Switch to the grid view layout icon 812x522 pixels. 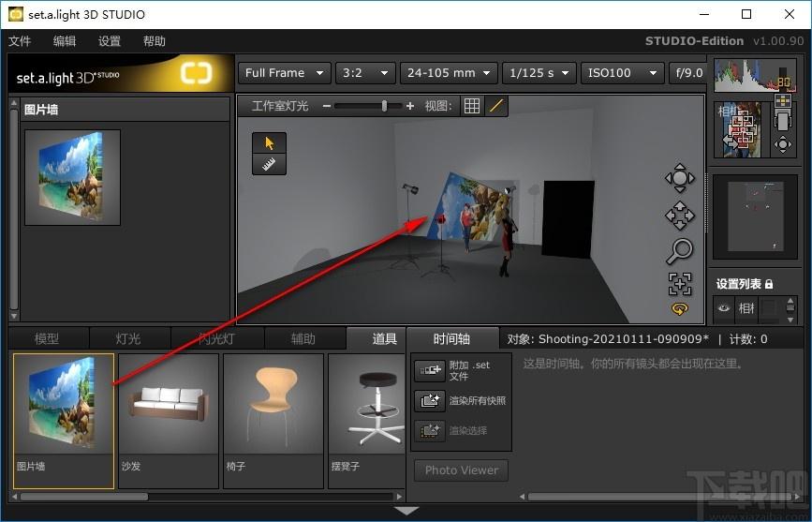[471, 106]
